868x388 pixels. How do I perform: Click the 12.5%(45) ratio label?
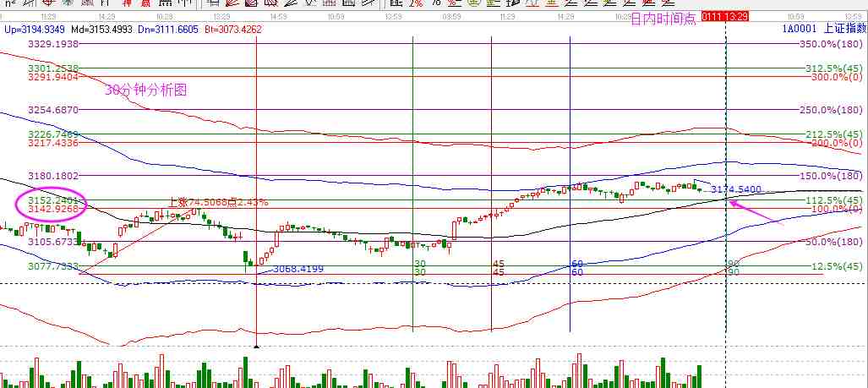pos(837,266)
